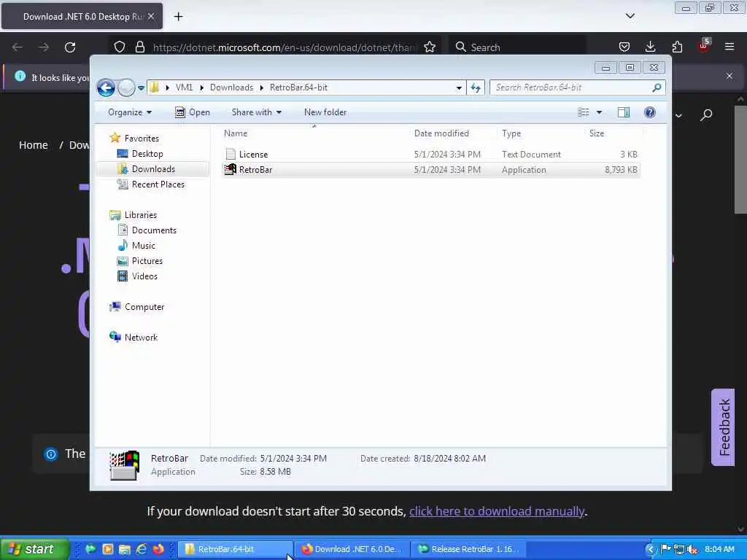Screen dimensions: 747x560
Task: Open the Share with menu
Action: 256,112
